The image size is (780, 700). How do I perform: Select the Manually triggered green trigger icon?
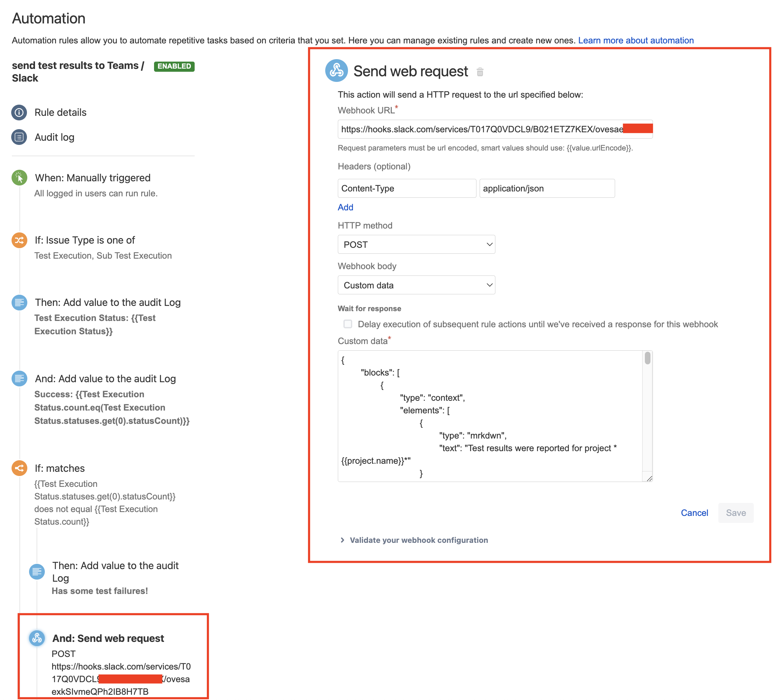(19, 178)
